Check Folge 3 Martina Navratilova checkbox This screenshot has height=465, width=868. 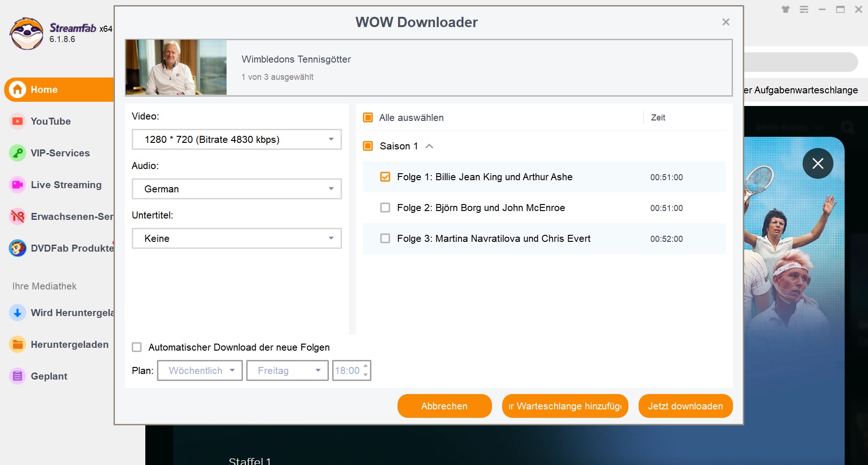(385, 239)
